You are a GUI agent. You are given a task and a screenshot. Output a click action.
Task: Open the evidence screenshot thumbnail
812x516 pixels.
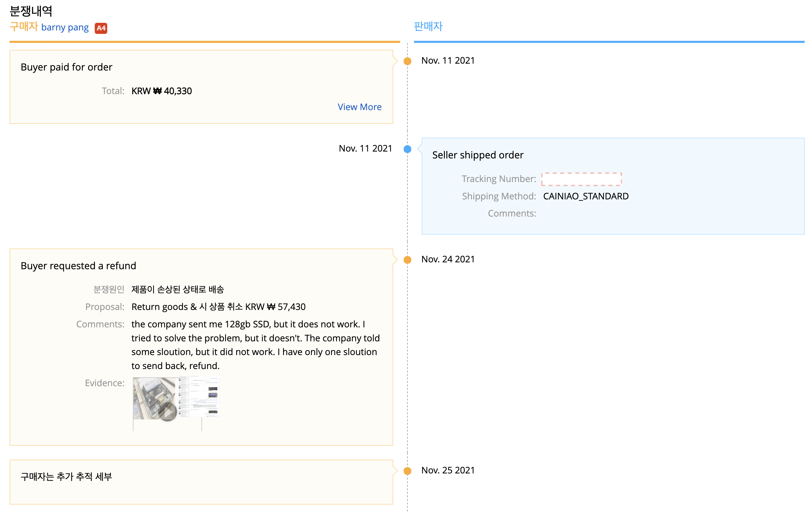click(x=199, y=397)
